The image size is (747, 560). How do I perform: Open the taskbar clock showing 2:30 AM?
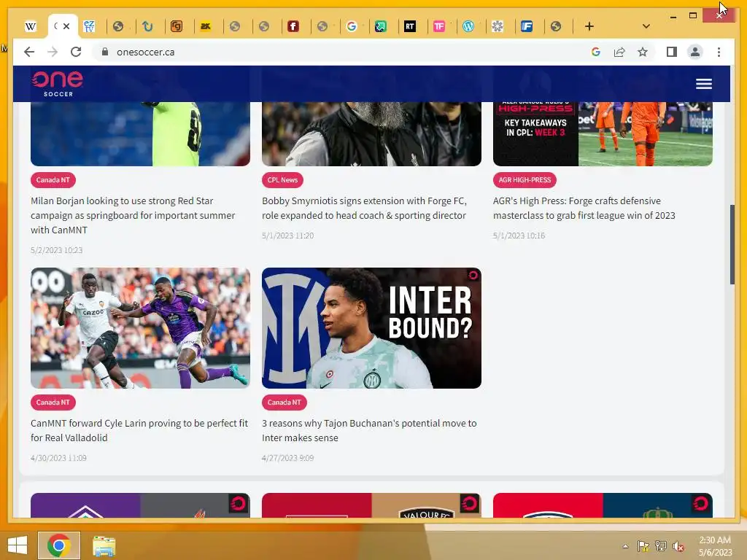715,546
